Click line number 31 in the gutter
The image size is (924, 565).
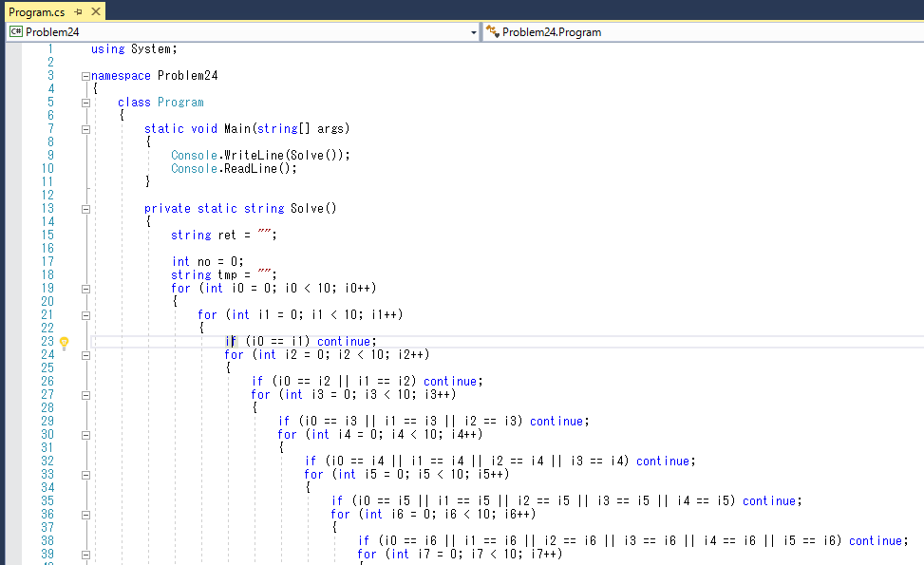coord(47,448)
